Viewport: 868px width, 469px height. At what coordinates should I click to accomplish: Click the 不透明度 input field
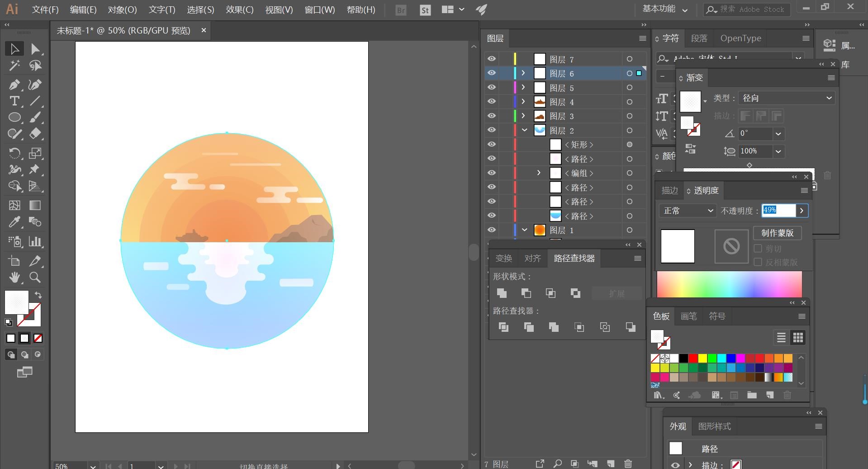tap(778, 211)
